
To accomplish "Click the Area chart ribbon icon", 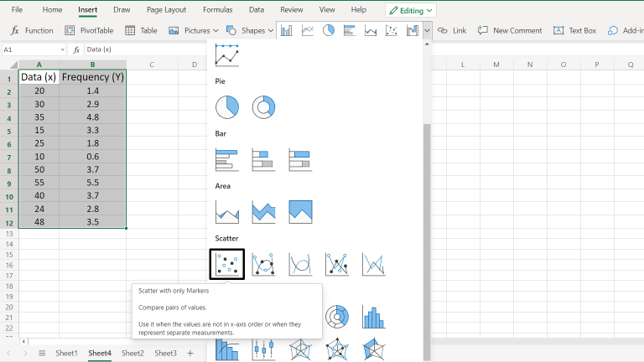I will (371, 30).
